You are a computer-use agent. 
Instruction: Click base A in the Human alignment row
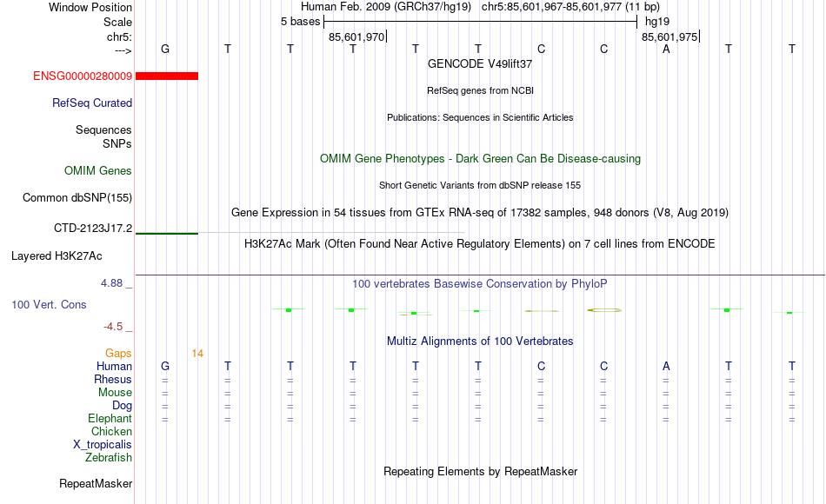[x=666, y=366]
